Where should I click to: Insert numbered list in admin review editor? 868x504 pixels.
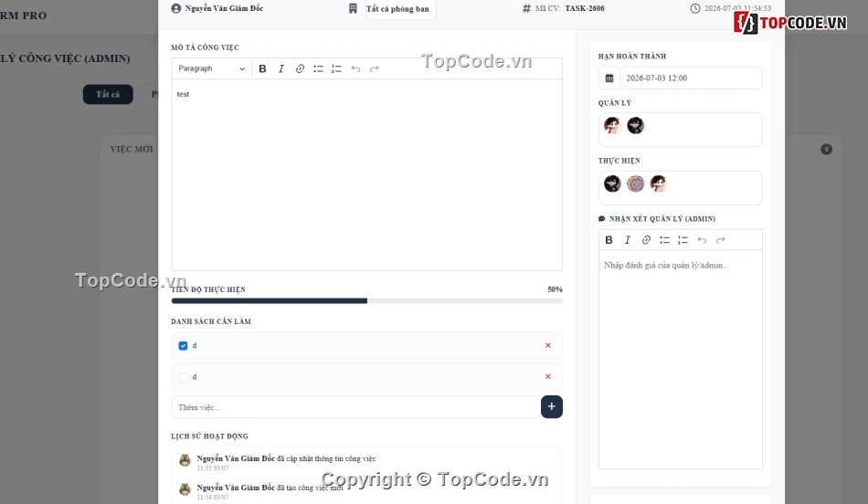[x=683, y=240]
